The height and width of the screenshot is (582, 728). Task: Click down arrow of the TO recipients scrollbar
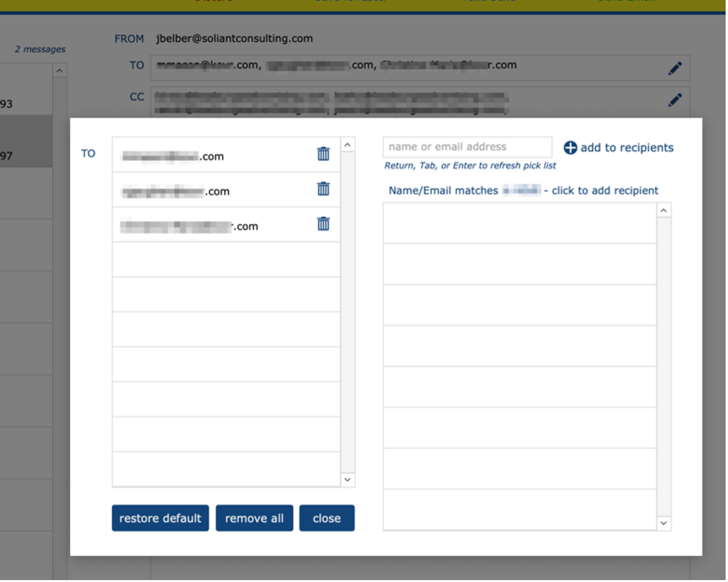pos(347,479)
